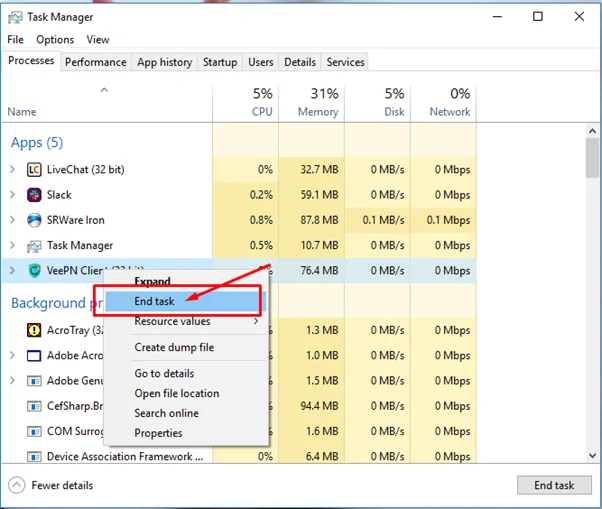Switch to the Startup tab
Viewport: 602px width, 509px height.
[x=220, y=62]
